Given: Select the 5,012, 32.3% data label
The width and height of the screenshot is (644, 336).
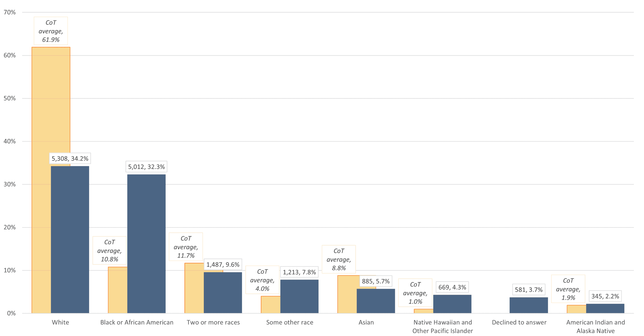Looking at the screenshot, I should (x=146, y=167).
